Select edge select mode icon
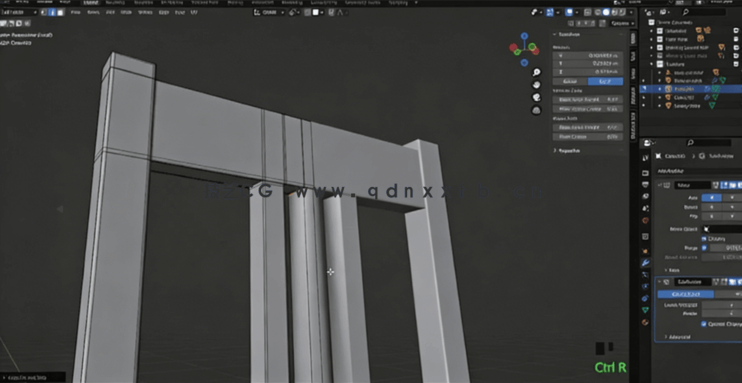Image resolution: width=742 pixels, height=383 pixels. (x=52, y=12)
